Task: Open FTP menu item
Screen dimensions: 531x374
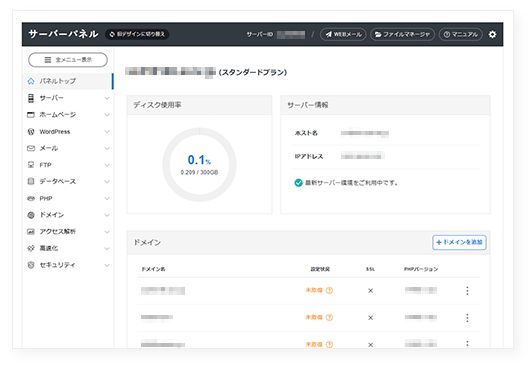Action: [x=68, y=165]
